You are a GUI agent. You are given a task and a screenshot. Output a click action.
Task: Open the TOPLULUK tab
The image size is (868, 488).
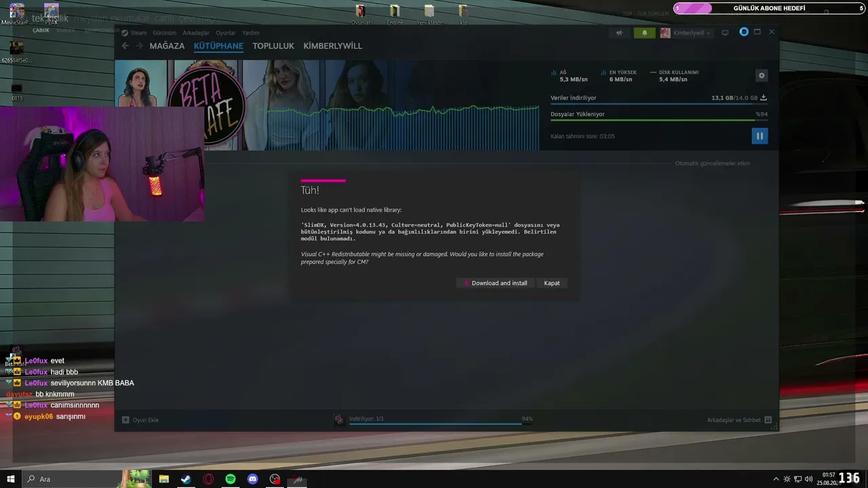click(273, 46)
